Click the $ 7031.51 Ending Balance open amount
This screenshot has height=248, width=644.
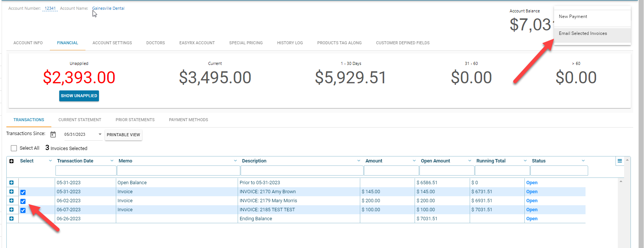click(427, 219)
